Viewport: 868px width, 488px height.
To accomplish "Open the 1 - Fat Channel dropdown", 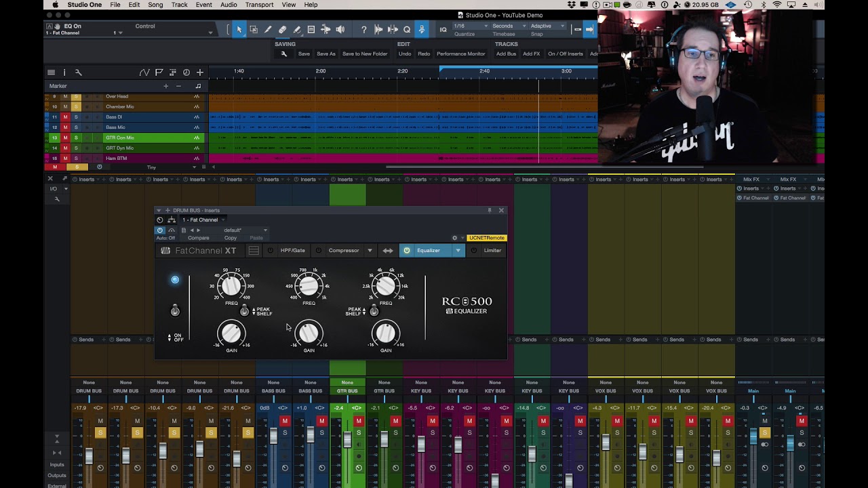I will click(x=203, y=220).
